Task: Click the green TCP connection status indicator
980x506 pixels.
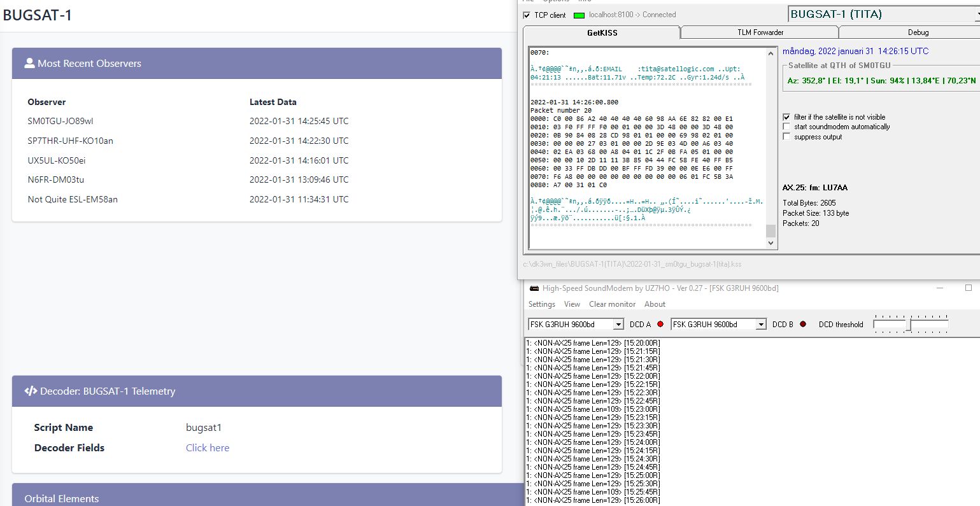Action: (x=579, y=15)
